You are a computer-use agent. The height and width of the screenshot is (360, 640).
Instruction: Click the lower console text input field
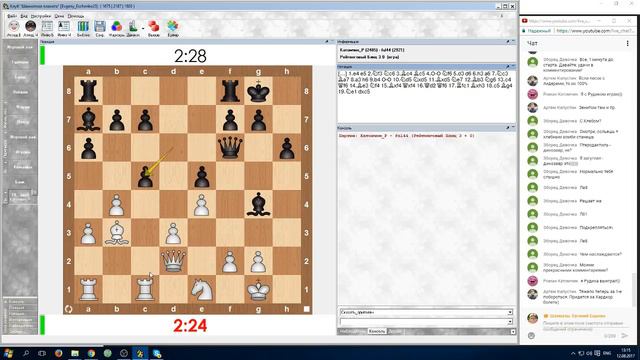pos(423,322)
